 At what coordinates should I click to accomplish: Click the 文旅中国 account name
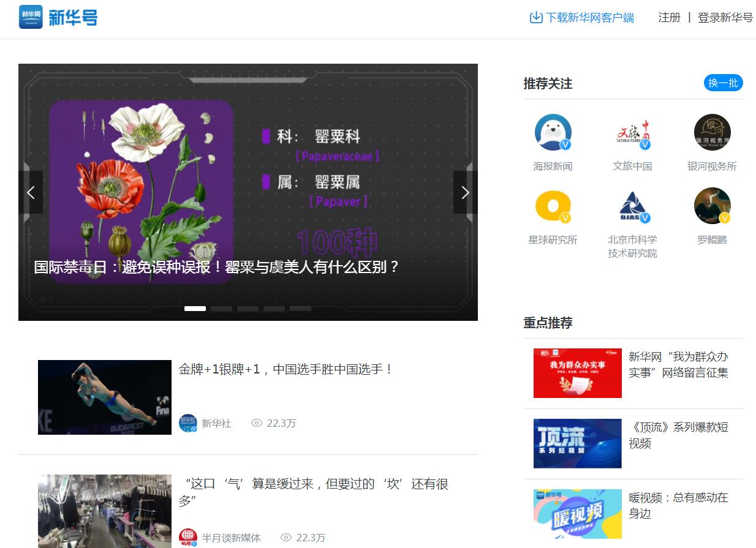pos(632,167)
